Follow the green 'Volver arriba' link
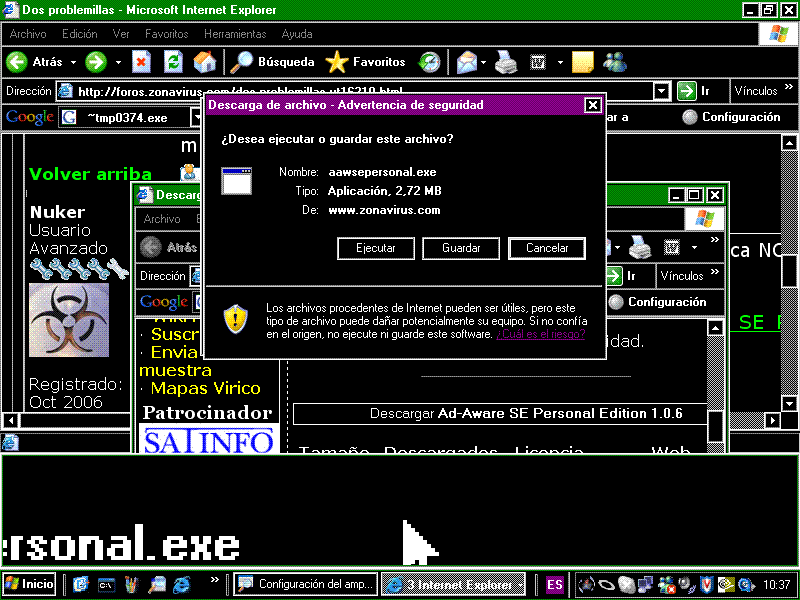 [90, 174]
